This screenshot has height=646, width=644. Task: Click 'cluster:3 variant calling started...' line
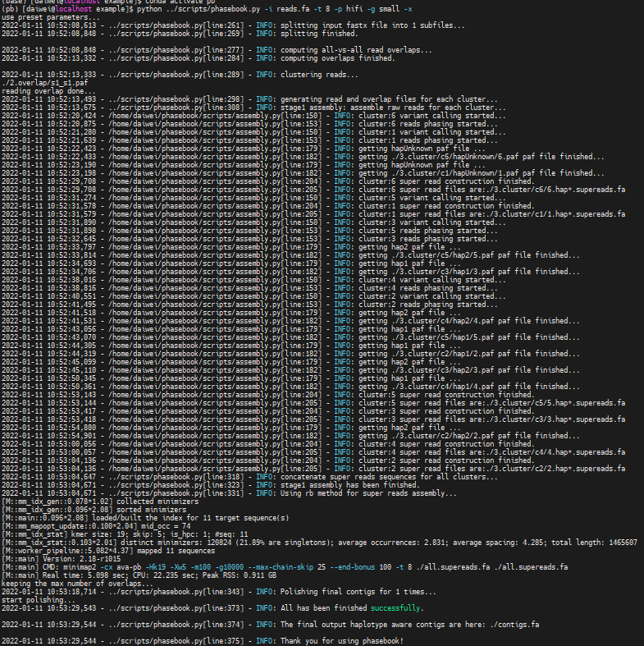coord(253,223)
